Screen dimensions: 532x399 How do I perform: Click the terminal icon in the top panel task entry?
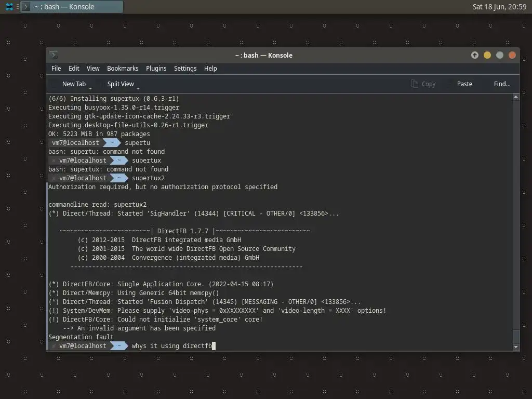click(26, 7)
